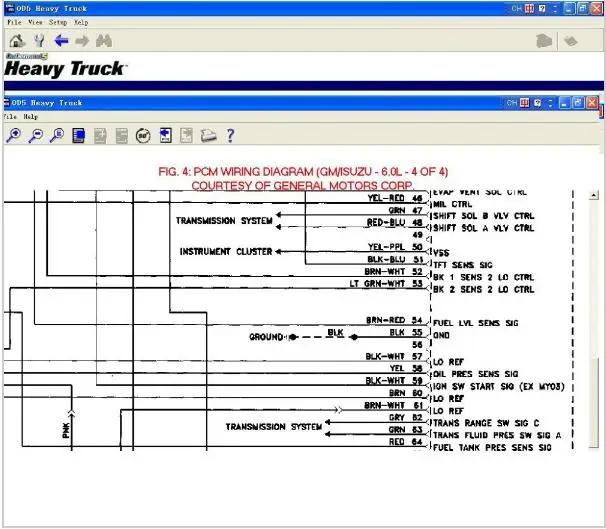The width and height of the screenshot is (606, 529).
Task: Click 'FUEL TANK PRES SENS SIG' label
Action: pyautogui.click(x=492, y=447)
